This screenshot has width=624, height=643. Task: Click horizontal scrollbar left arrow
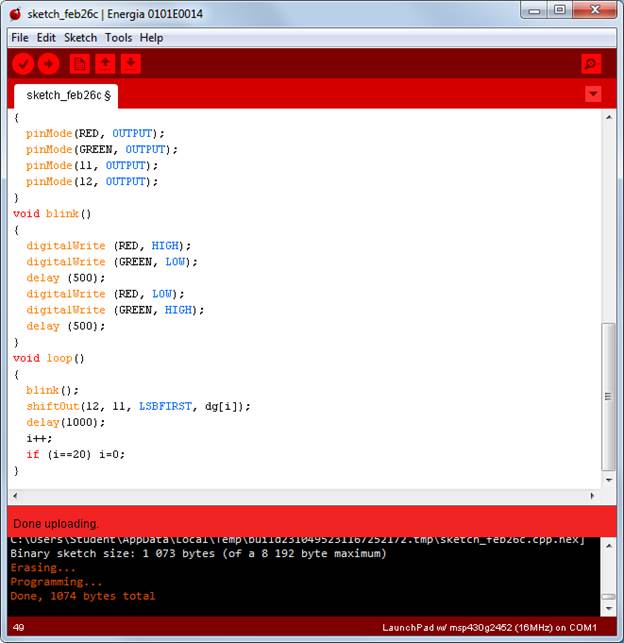(15, 496)
